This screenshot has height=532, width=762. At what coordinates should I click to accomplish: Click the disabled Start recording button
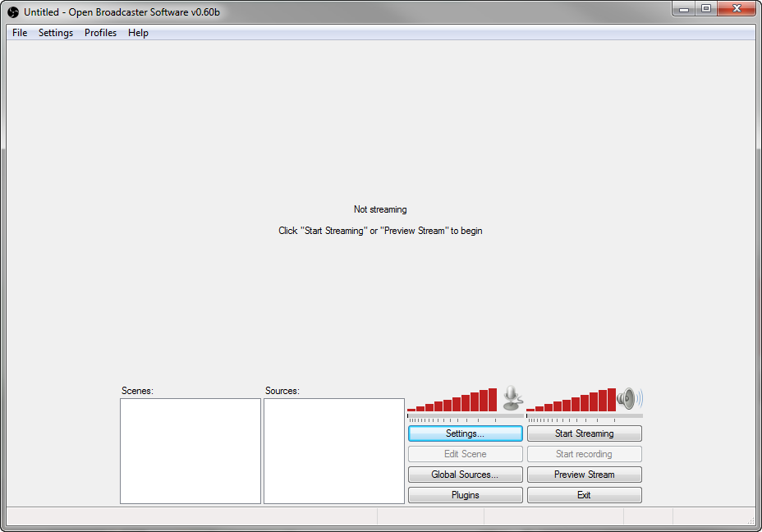tap(584, 454)
